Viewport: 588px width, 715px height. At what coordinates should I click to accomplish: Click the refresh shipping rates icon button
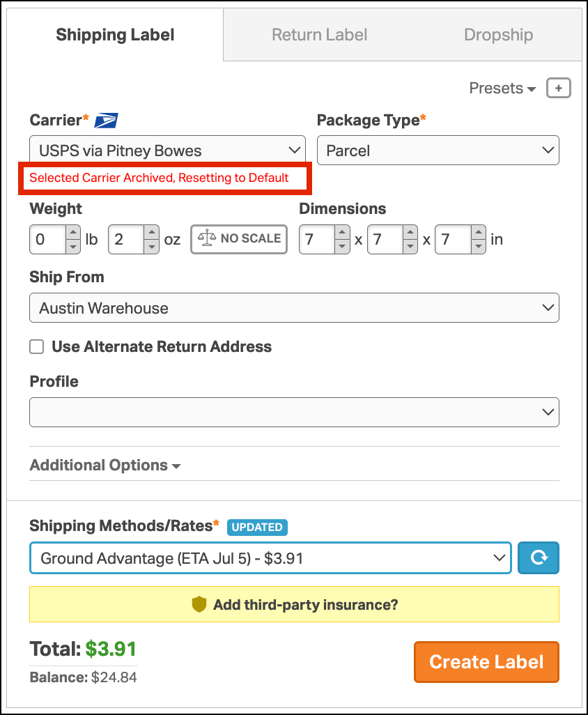(x=539, y=558)
